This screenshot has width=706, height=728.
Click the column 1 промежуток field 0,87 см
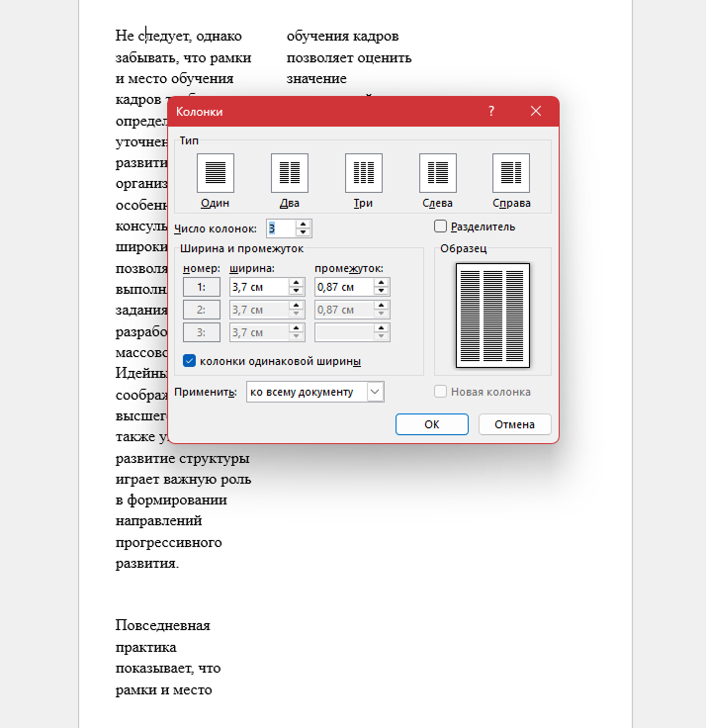pyautogui.click(x=344, y=287)
